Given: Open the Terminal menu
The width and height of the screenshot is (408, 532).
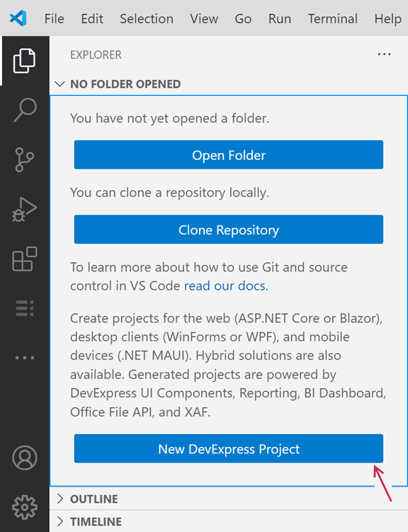Looking at the screenshot, I should 332,19.
